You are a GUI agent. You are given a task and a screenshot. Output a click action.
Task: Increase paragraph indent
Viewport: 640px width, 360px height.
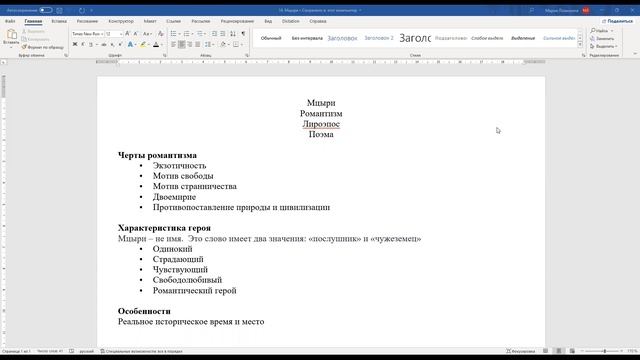click(x=223, y=34)
